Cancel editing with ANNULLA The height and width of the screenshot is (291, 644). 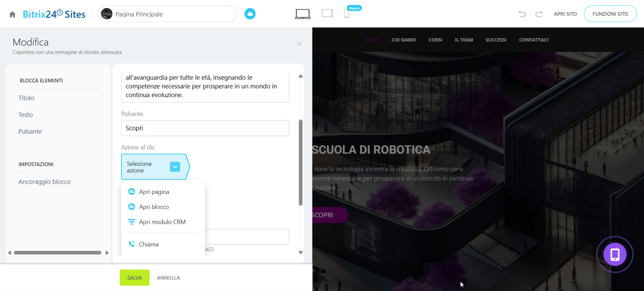[x=169, y=278]
